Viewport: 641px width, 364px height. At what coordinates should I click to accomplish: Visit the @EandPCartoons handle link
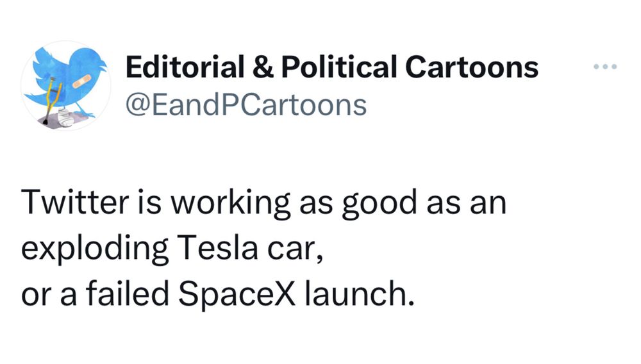(246, 104)
